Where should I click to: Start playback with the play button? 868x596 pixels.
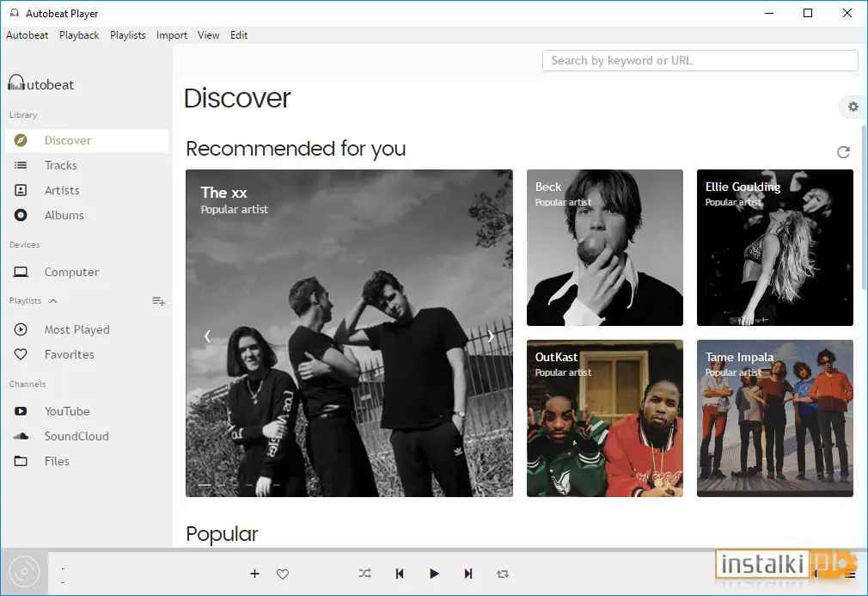[x=434, y=574]
